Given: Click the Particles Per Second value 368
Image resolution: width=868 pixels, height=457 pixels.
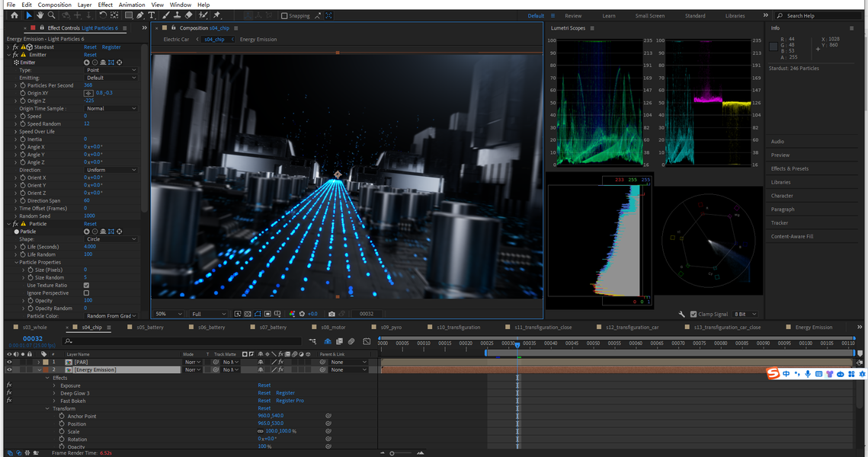Looking at the screenshot, I should [x=88, y=85].
